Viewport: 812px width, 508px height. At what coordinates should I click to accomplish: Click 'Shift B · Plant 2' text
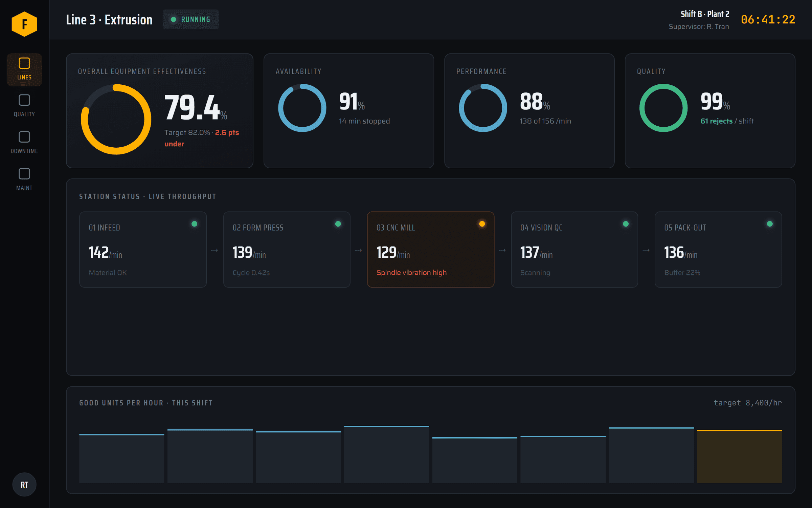[705, 14]
